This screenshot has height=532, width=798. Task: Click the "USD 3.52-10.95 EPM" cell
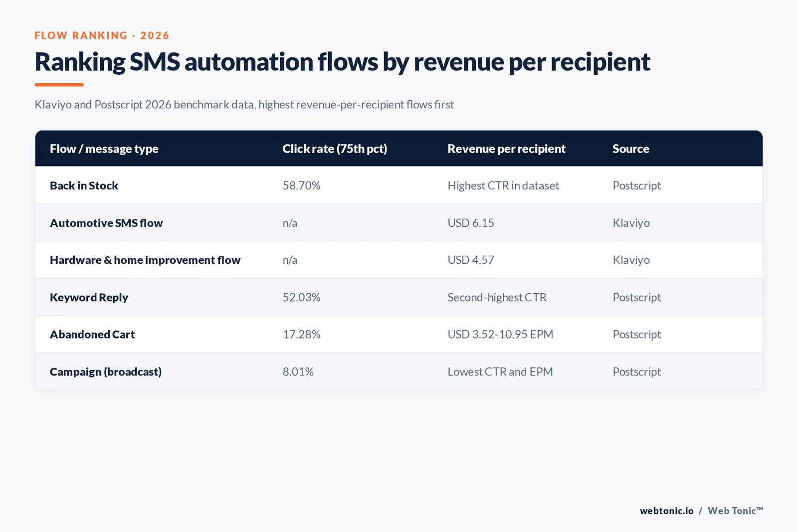pyautogui.click(x=500, y=334)
